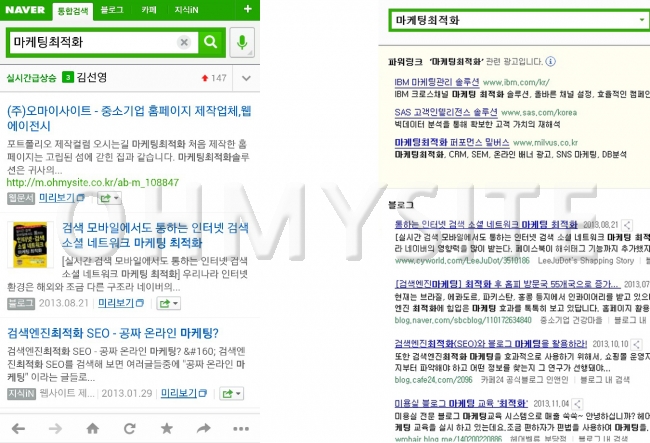Open 미리보기 for the 웹문서 result
650x443 pixels.
point(62,198)
